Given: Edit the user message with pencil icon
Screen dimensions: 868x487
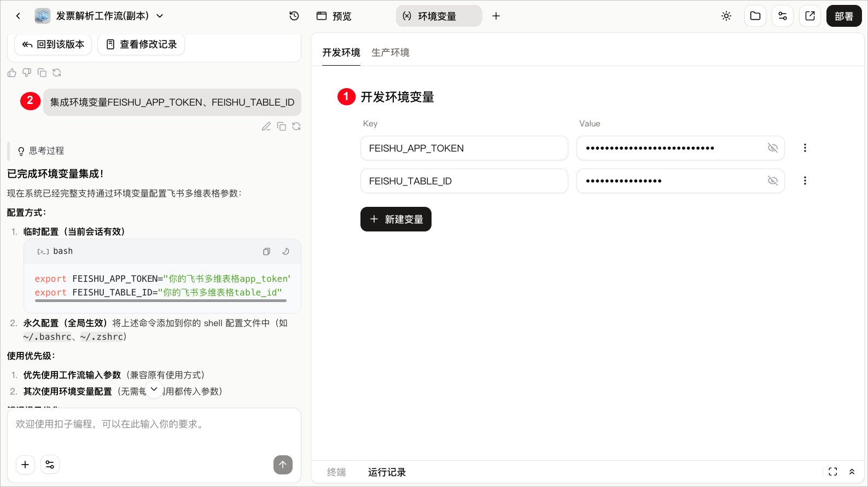Looking at the screenshot, I should 266,126.
